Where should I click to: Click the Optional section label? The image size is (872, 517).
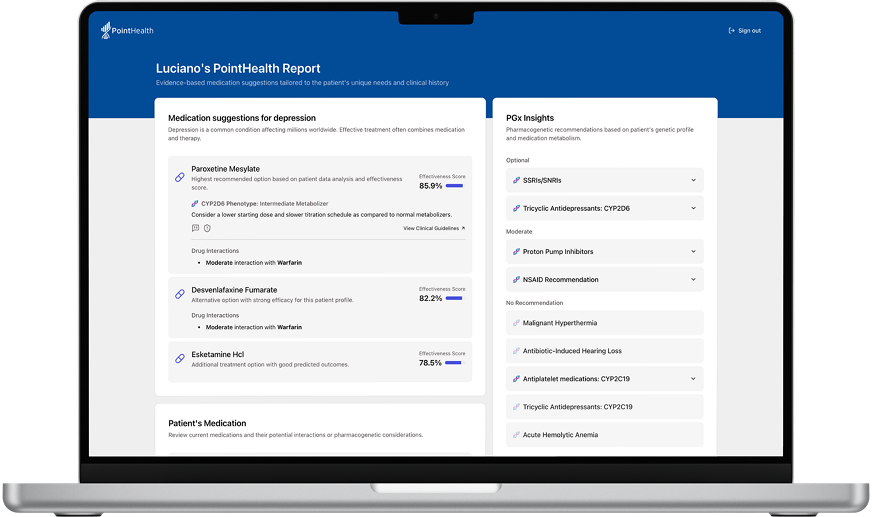click(518, 160)
